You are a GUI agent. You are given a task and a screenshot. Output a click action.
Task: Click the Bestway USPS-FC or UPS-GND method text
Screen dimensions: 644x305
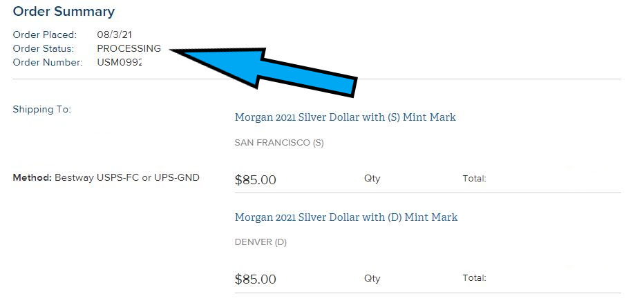click(127, 178)
